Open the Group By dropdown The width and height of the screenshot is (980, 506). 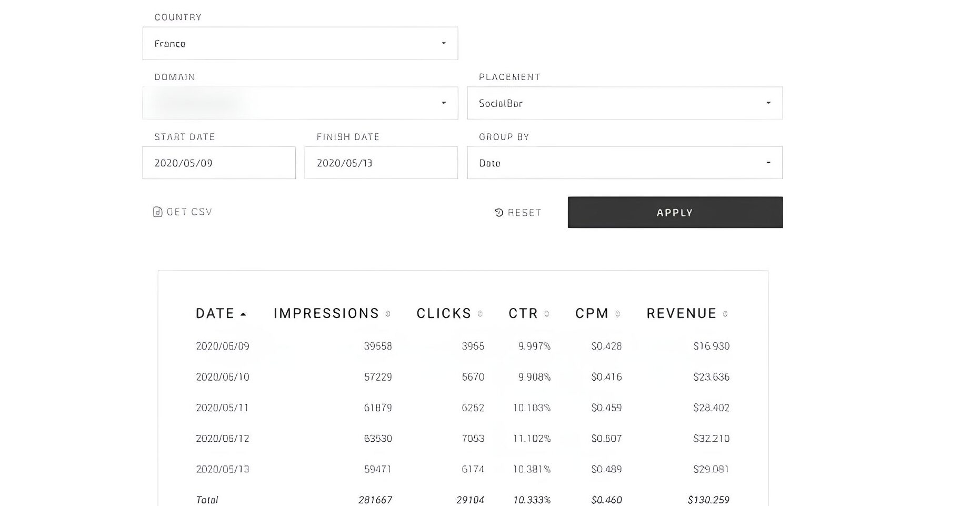(624, 163)
